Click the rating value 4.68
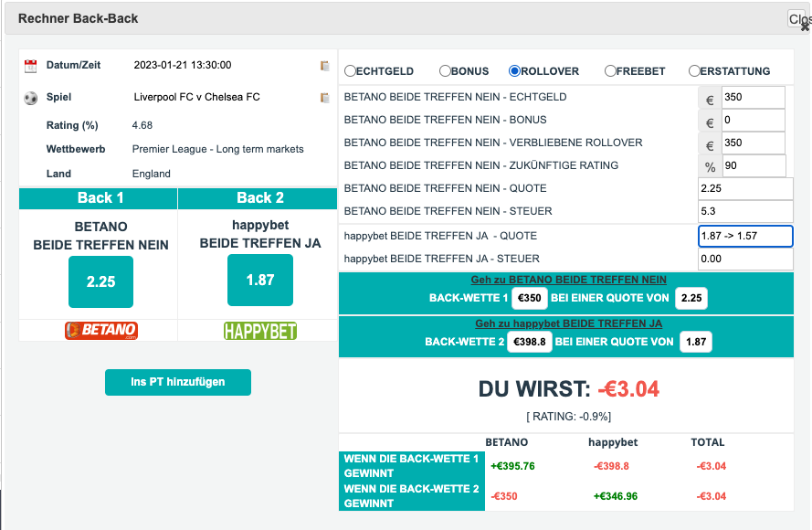The image size is (812, 530). (142, 125)
